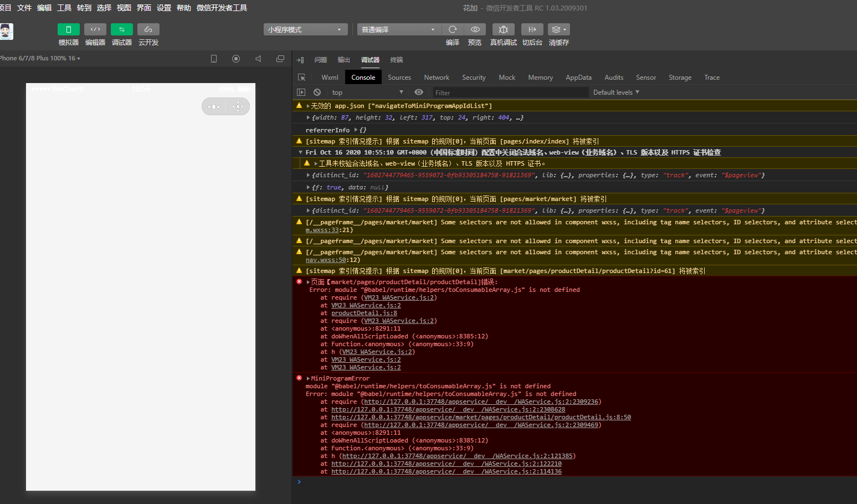Viewport: 857px width, 504px height.
Task: Open the mini program mode dropdown
Action: (305, 29)
